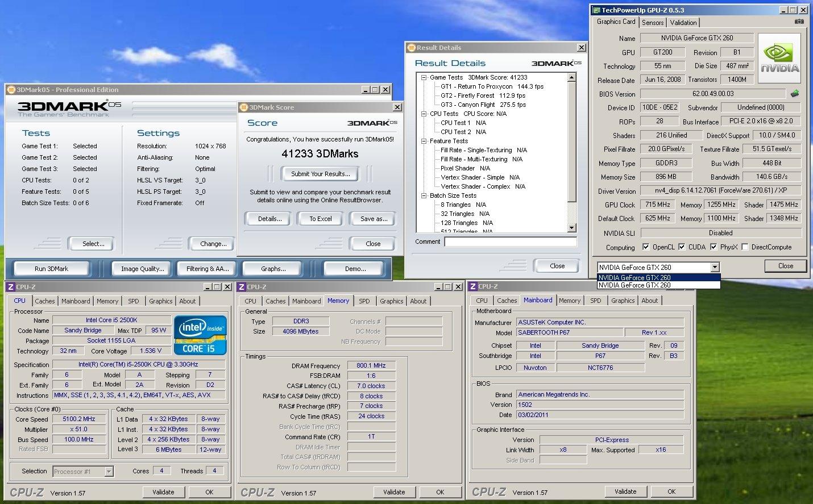
Task: Click OK in the CPU-Z Mainboard window
Action: point(671,491)
